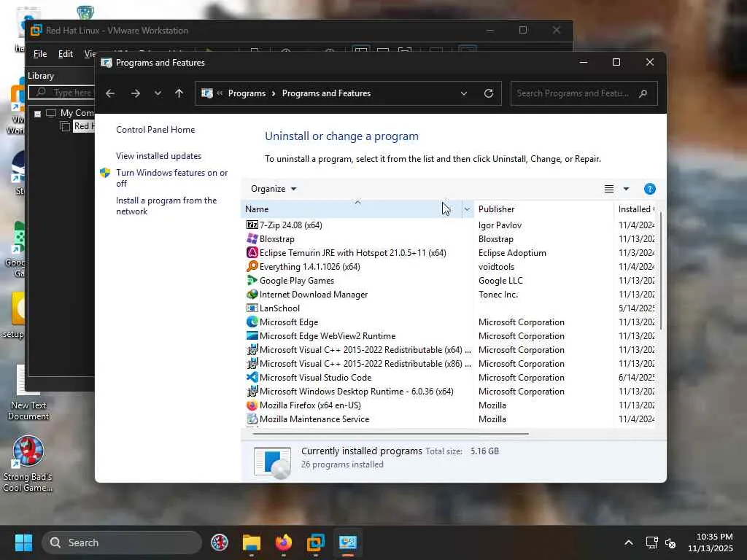The width and height of the screenshot is (747, 560).
Task: Select the Eclipse Temurin JRE icon
Action: 252,252
